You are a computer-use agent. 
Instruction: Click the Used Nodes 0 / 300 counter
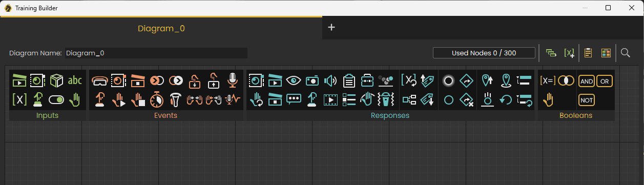tap(484, 53)
